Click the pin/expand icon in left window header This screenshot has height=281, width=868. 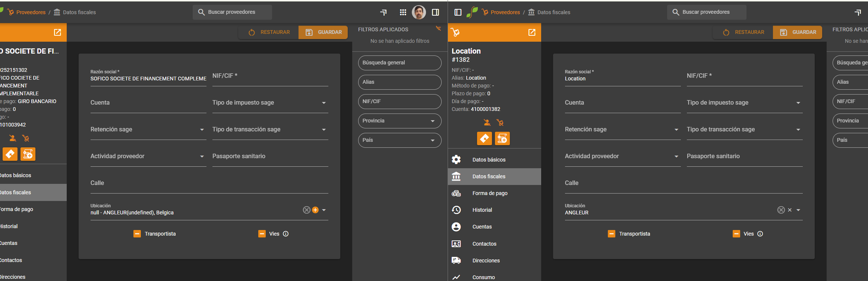384,13
